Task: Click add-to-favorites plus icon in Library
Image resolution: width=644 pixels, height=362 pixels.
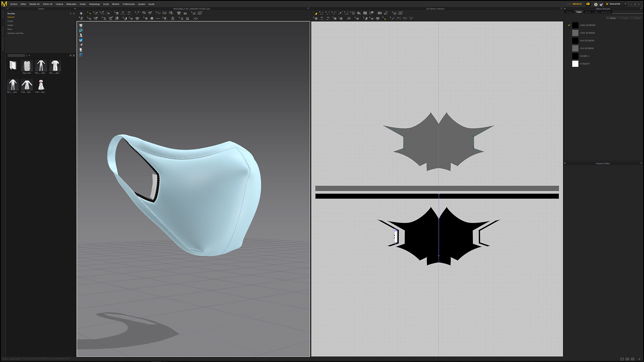Action: click(x=70, y=14)
